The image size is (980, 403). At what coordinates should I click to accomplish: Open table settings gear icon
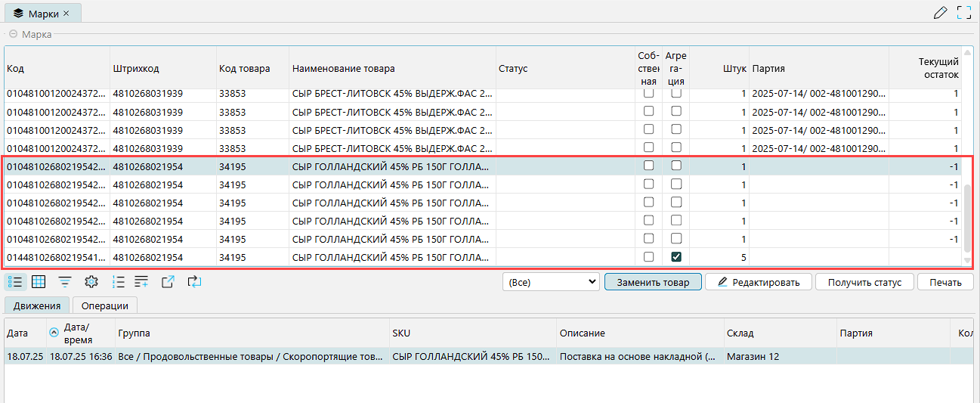(91, 282)
